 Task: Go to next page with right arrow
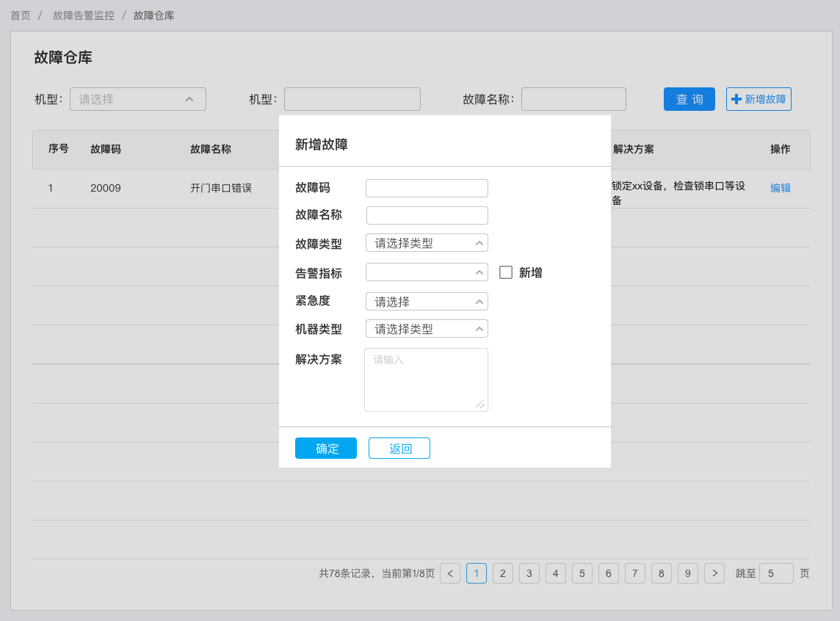tap(714, 573)
